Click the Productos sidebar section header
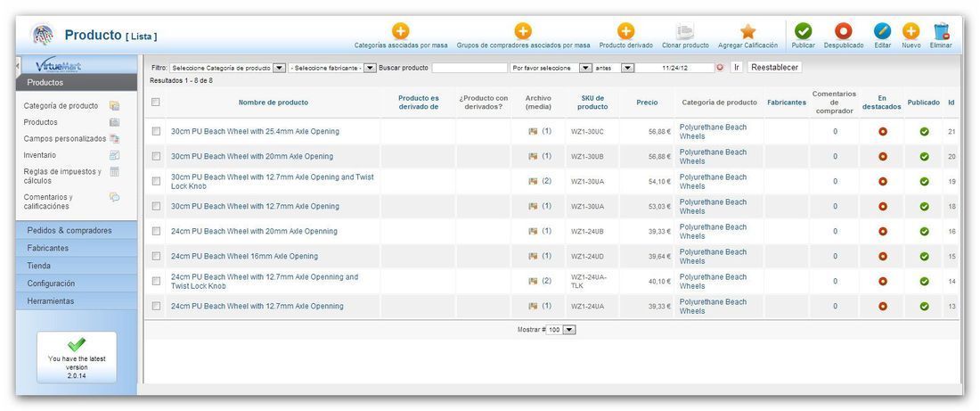This screenshot has width=980, height=411. [x=77, y=83]
